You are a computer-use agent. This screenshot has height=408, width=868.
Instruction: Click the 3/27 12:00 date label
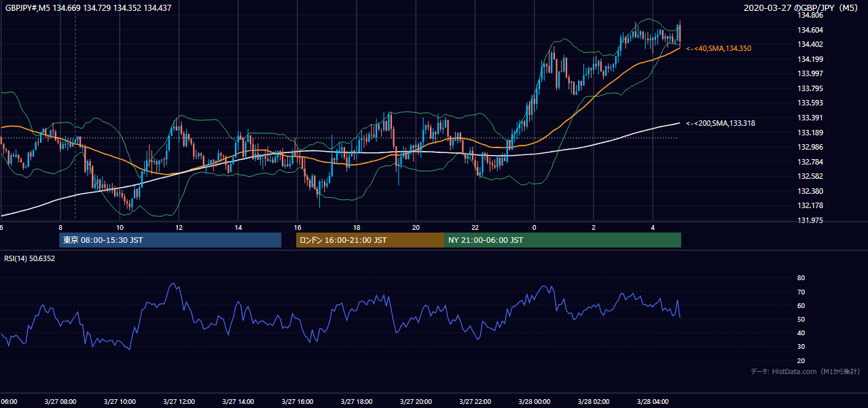point(179,401)
